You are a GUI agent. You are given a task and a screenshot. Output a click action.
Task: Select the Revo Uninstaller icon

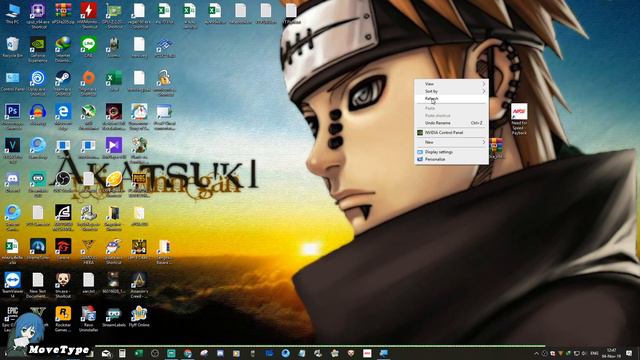pyautogui.click(x=88, y=318)
